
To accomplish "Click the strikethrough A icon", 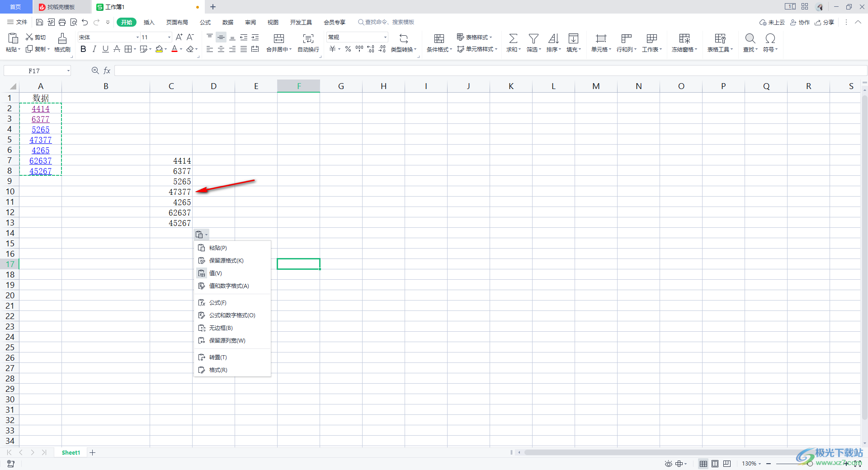I will point(117,49).
